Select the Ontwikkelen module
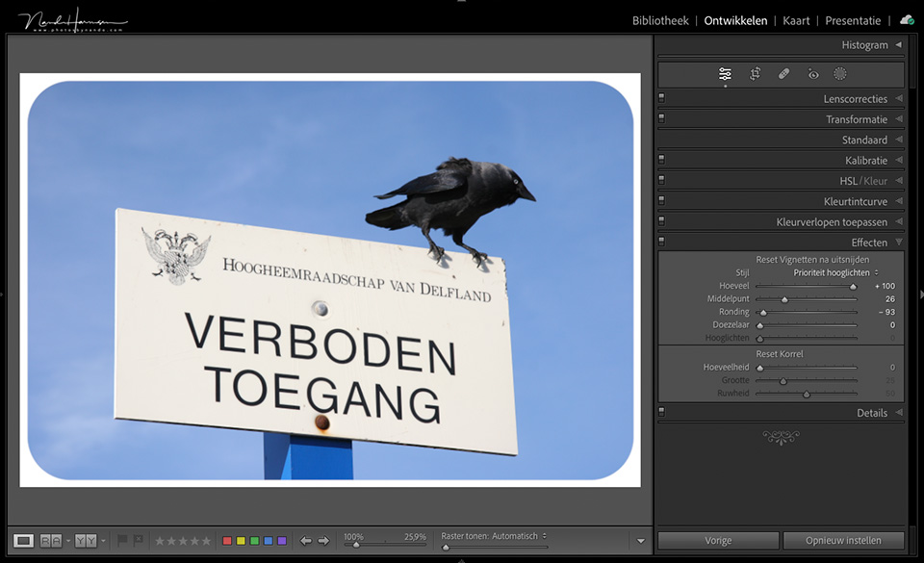The width and height of the screenshot is (924, 563). coord(735,20)
